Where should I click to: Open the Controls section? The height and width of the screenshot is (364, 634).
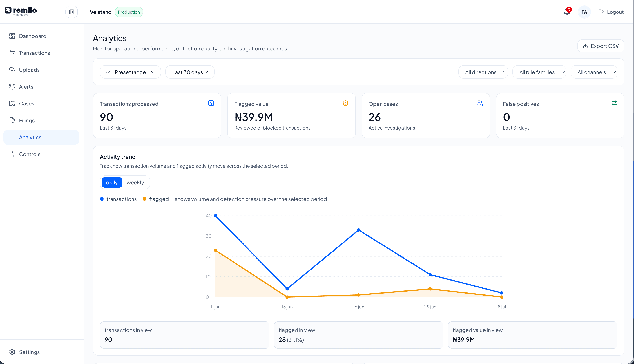tap(41, 154)
